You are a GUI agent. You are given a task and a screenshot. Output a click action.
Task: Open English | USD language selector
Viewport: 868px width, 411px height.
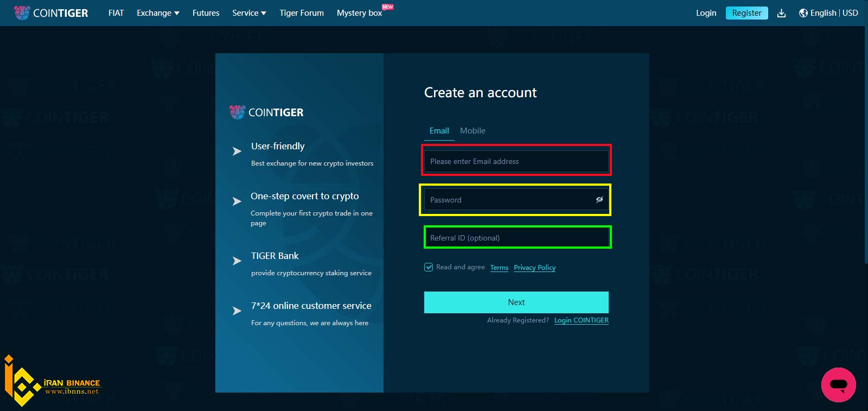(828, 13)
